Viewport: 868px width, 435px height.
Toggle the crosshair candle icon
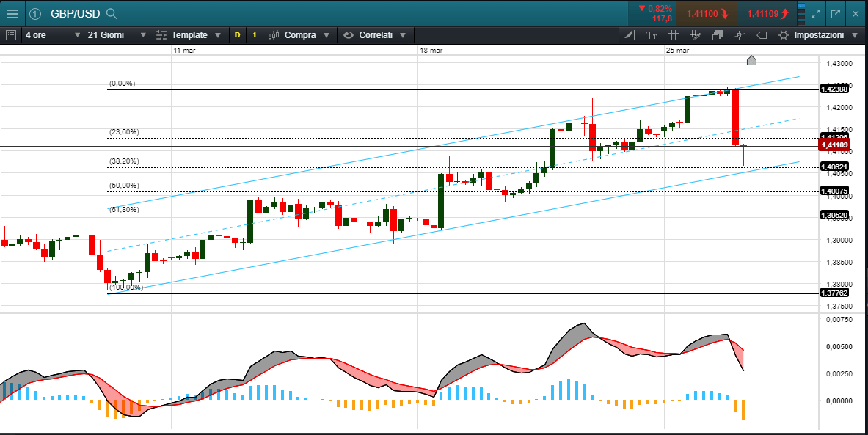click(739, 35)
